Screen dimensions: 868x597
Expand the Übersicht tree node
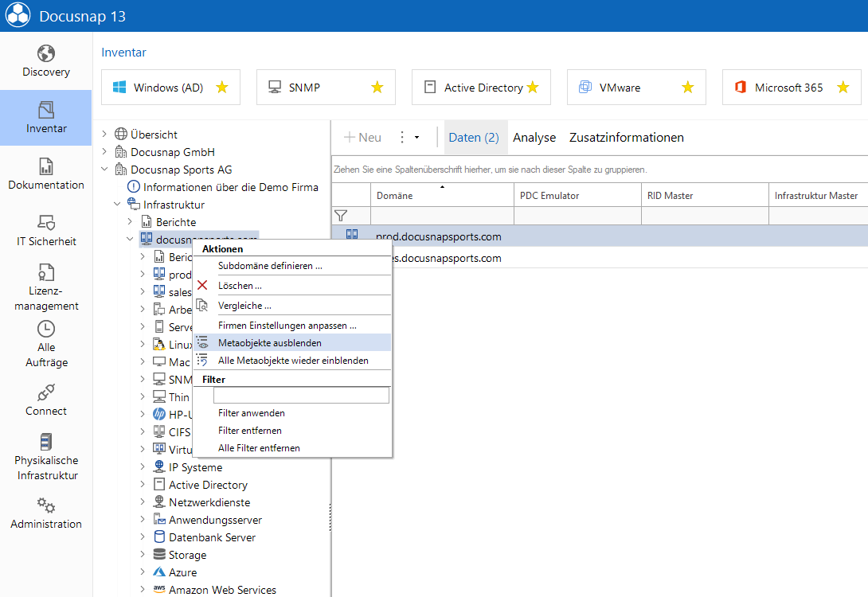tap(104, 134)
